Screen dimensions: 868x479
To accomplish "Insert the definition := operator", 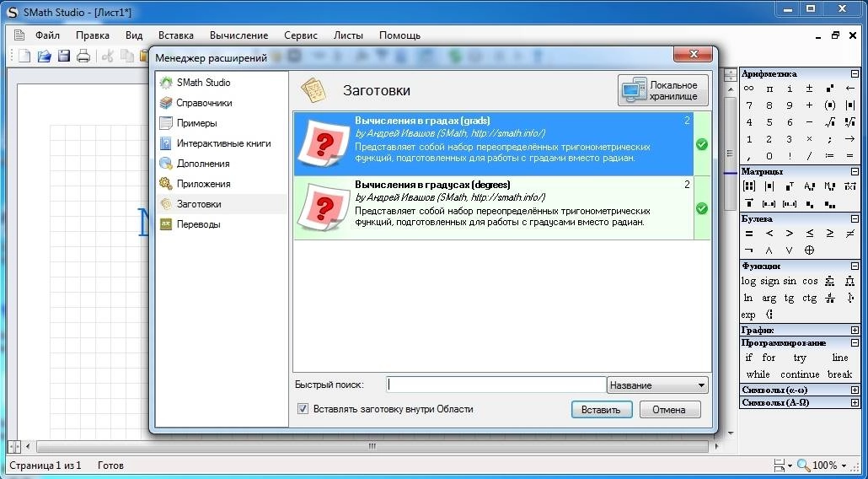I will pos(830,156).
